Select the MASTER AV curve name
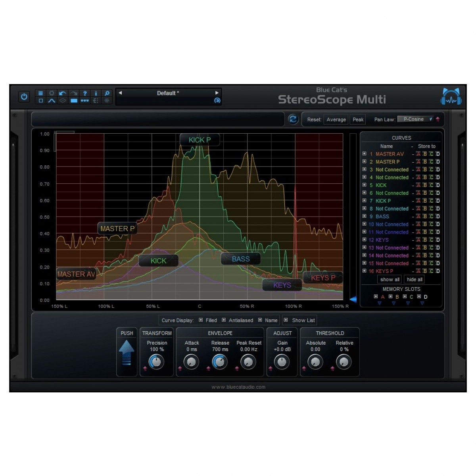 (x=390, y=154)
